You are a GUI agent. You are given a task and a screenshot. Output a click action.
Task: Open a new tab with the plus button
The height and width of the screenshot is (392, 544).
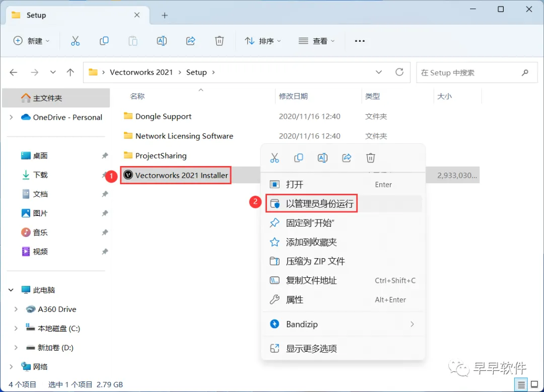point(165,15)
